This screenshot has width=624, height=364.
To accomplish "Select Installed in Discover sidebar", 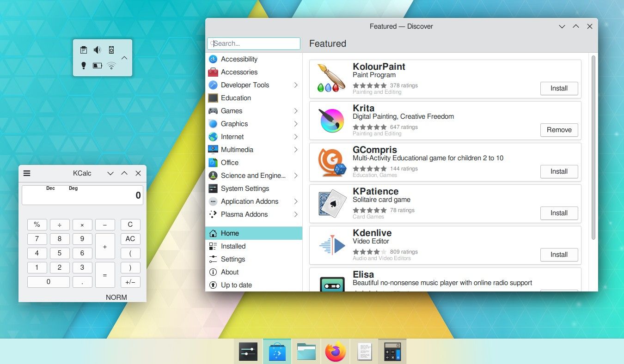I will coord(233,246).
